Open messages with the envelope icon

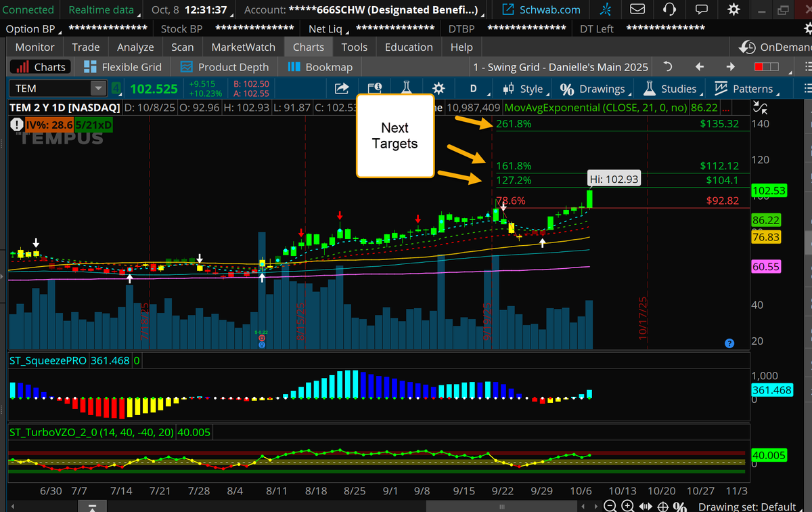pyautogui.click(x=637, y=9)
